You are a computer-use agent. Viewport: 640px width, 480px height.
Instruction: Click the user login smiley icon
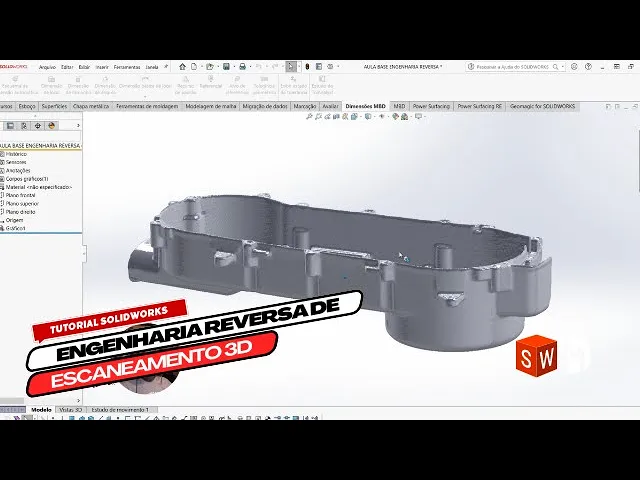[x=574, y=67]
